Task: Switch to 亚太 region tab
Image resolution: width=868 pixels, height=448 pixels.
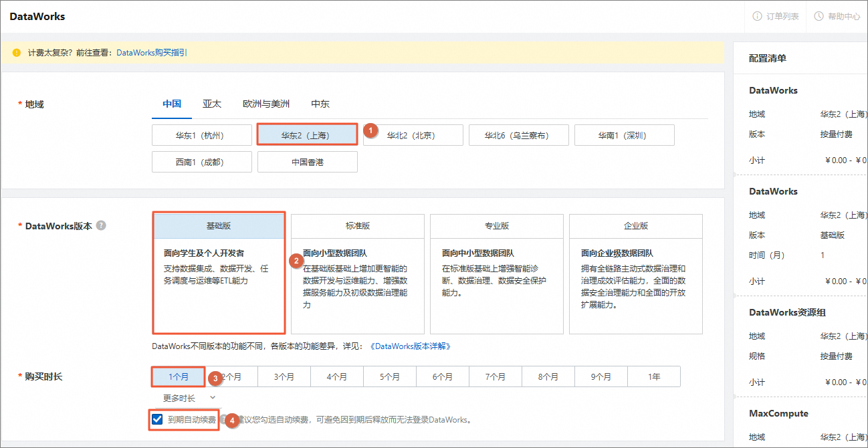Action: click(212, 104)
